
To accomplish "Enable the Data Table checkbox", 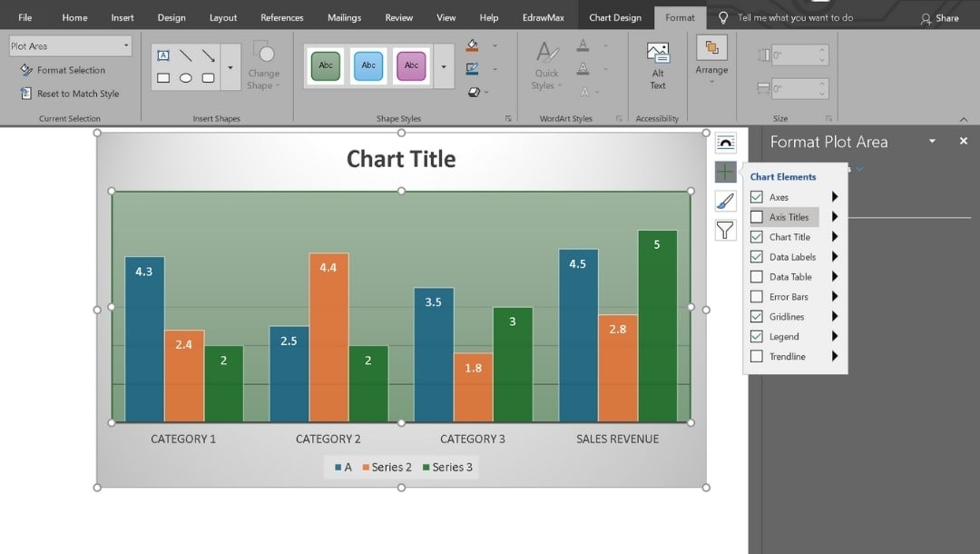I will coord(756,276).
